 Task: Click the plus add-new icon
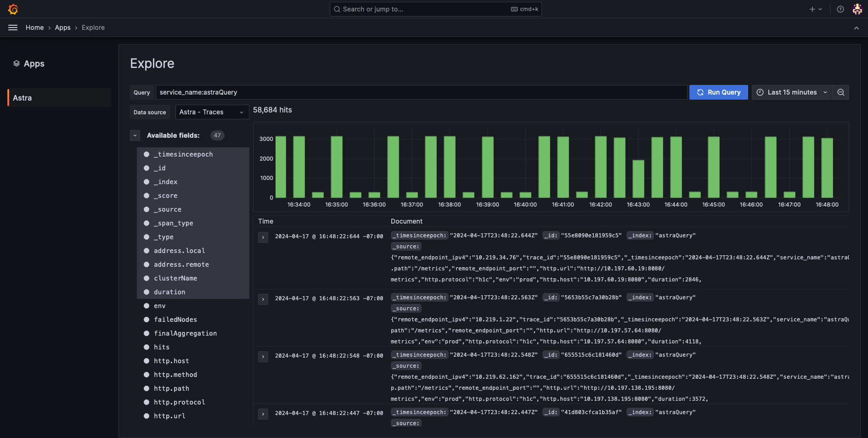[x=812, y=9]
